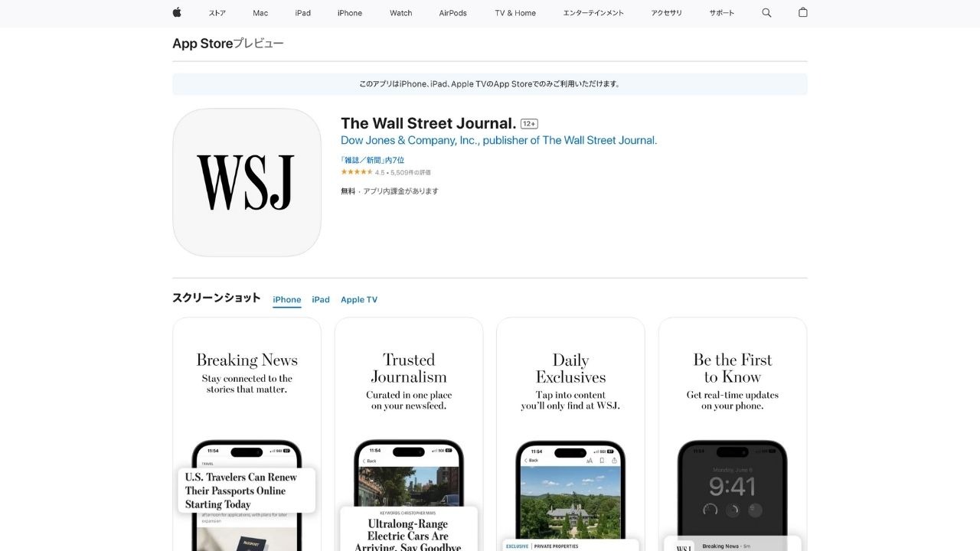Click the App Store availability notice banner
Image resolution: width=980 pixels, height=551 pixels.
pos(490,84)
